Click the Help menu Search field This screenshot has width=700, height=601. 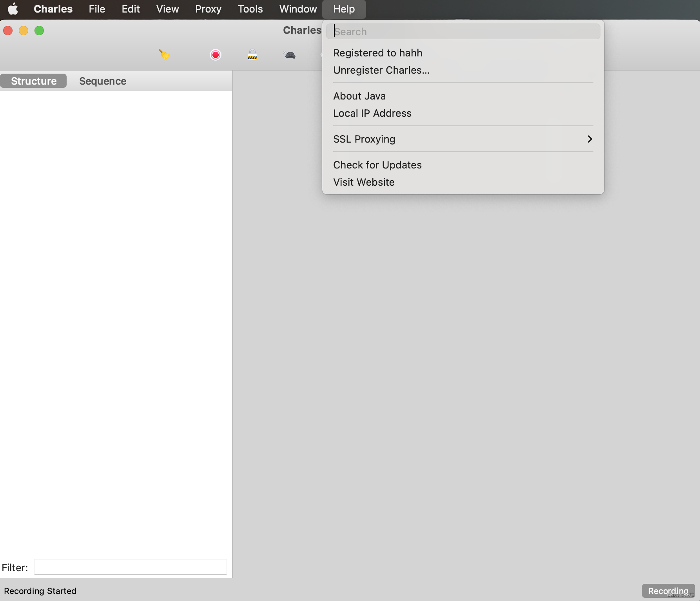pyautogui.click(x=463, y=31)
